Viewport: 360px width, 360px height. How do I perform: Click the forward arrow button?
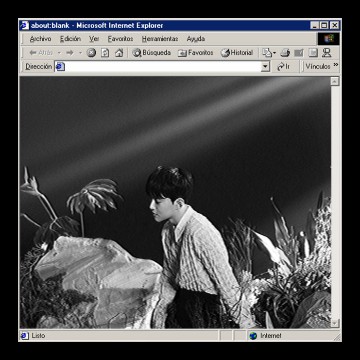70,53
